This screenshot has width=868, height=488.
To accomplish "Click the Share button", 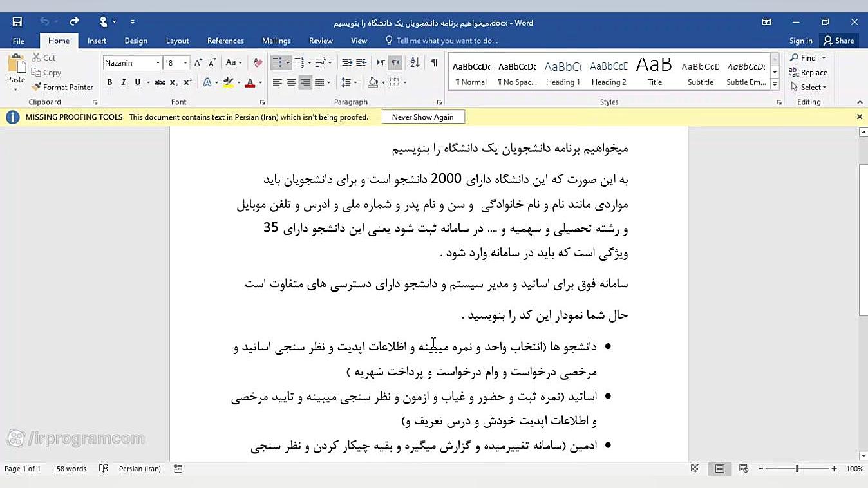I will (838, 41).
